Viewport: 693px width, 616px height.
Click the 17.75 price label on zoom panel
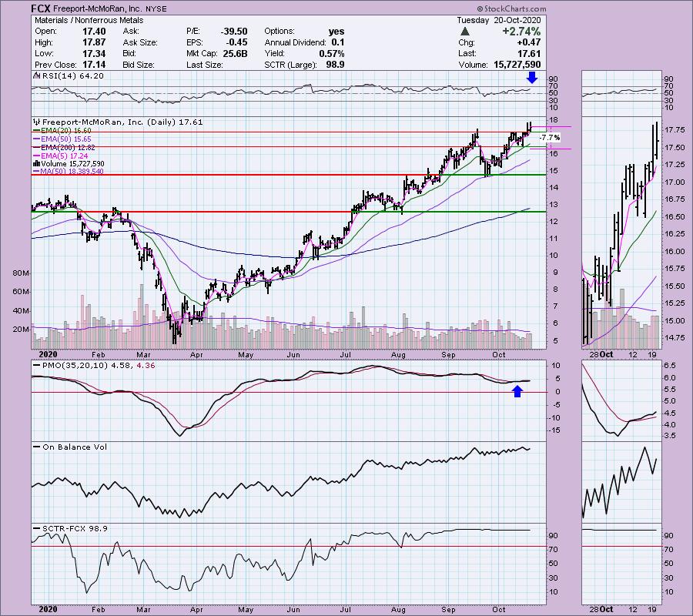click(675, 130)
